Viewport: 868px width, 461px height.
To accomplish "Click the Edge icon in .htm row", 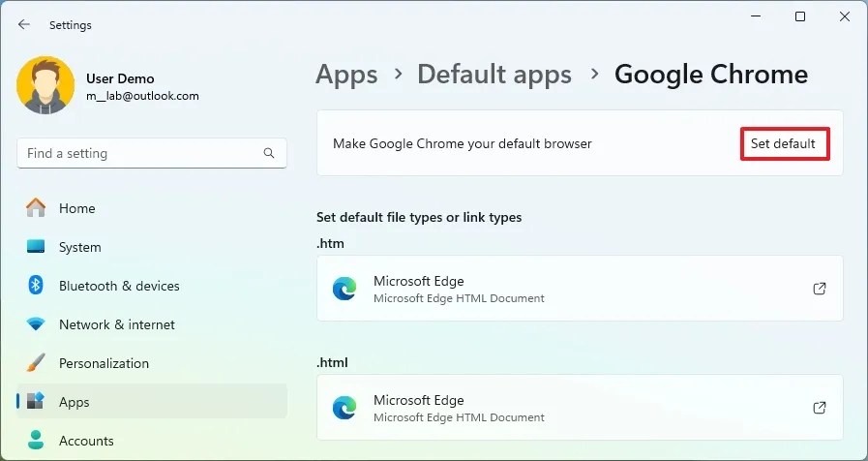I will [x=344, y=289].
